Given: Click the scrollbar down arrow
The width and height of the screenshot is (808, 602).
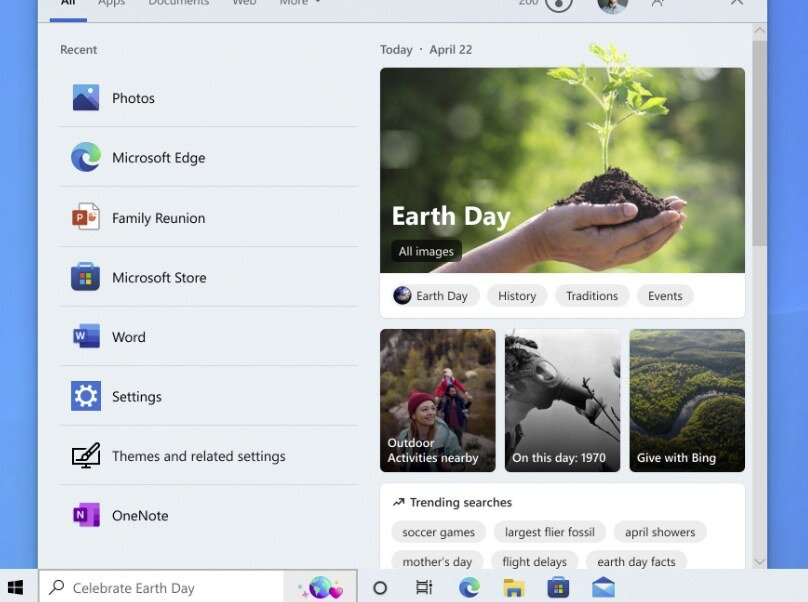Looking at the screenshot, I should pos(759,561).
